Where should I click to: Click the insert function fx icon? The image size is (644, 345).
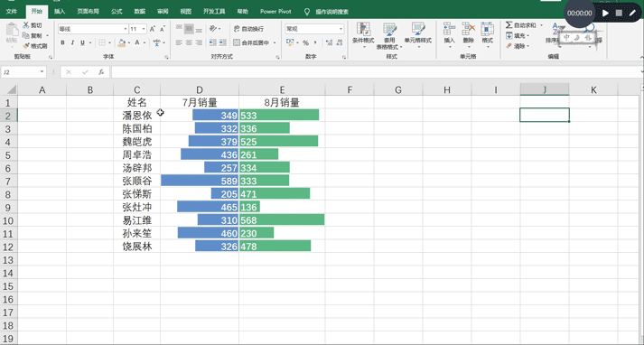101,72
